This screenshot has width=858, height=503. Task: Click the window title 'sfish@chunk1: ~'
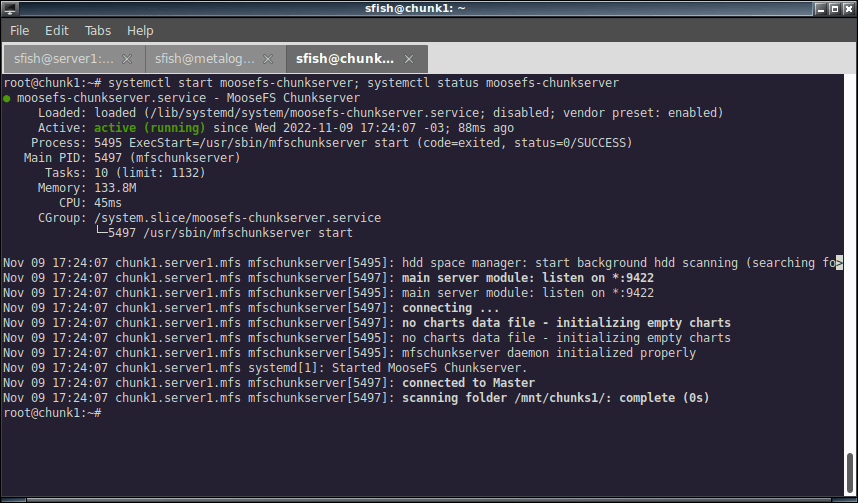(x=415, y=8)
